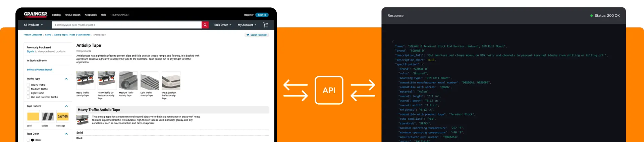Collapse the Tape Color filter section
This screenshot has width=644, height=142.
pos(66,134)
